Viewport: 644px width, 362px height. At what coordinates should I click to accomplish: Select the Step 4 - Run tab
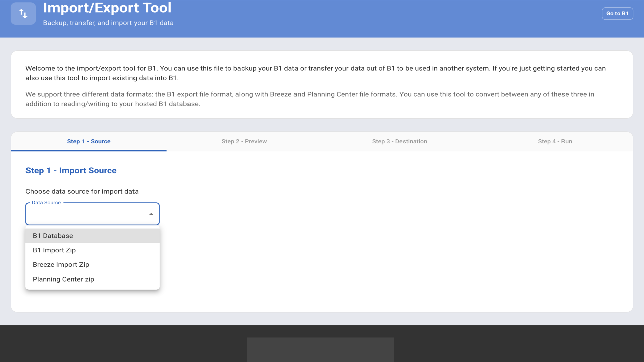tap(555, 141)
